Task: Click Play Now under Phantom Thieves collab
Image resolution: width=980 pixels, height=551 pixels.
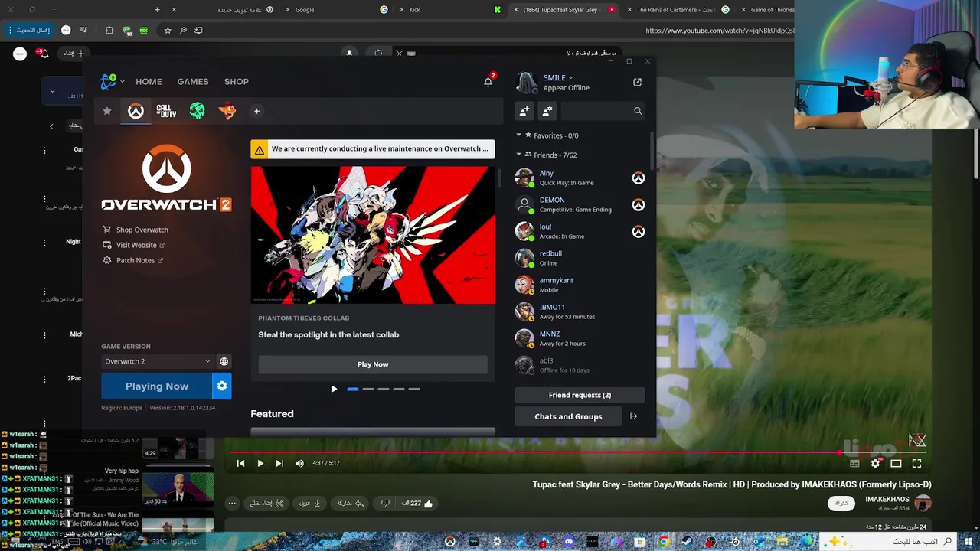Action: 373,364
